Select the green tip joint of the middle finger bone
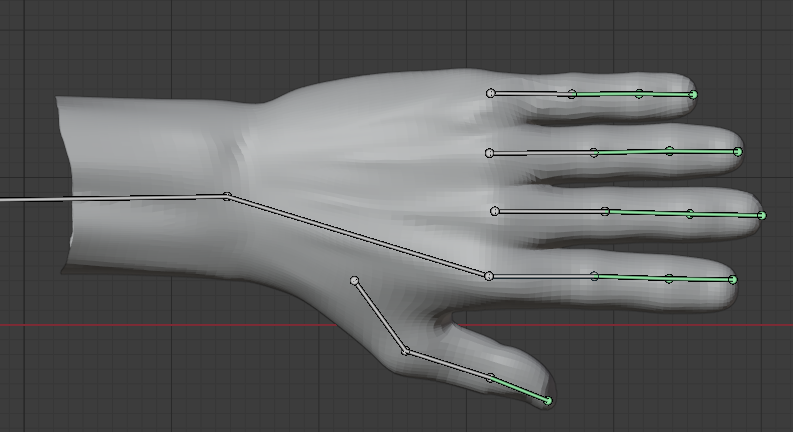This screenshot has width=793, height=432. [762, 215]
